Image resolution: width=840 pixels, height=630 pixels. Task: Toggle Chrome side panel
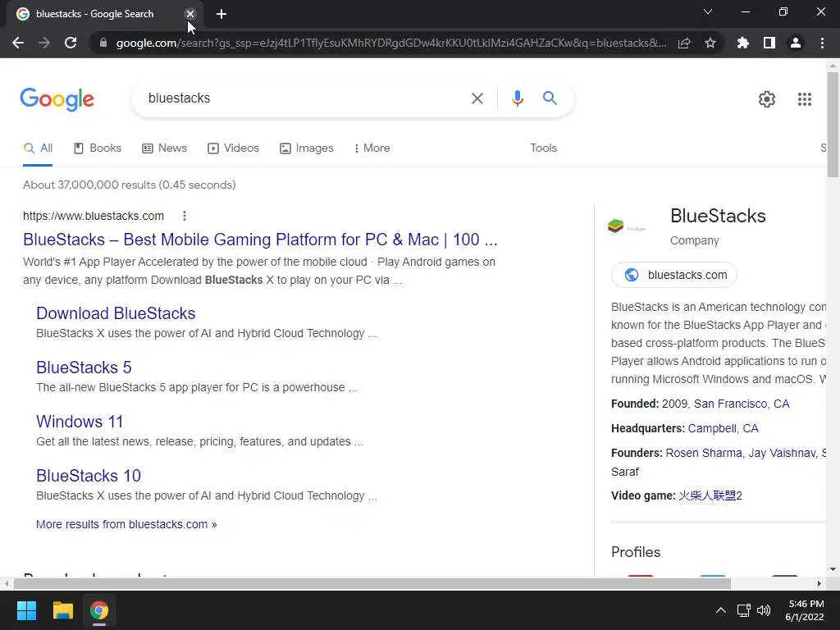point(769,43)
